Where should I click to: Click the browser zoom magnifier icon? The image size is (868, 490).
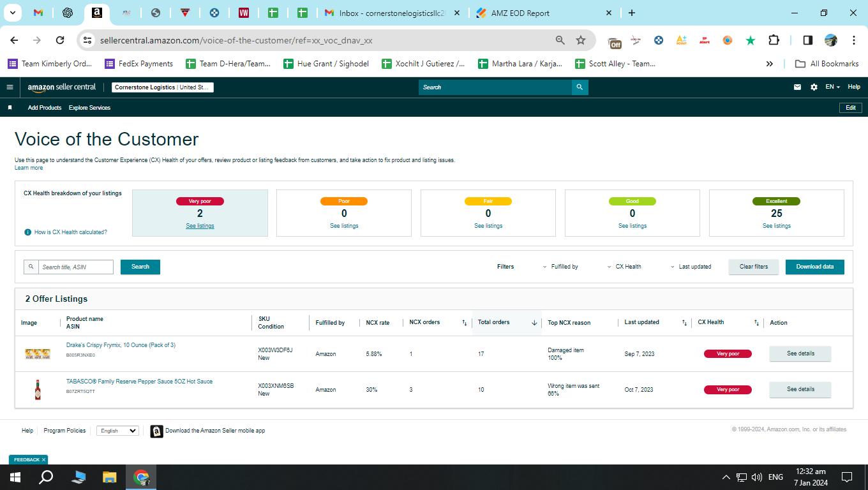pos(560,40)
